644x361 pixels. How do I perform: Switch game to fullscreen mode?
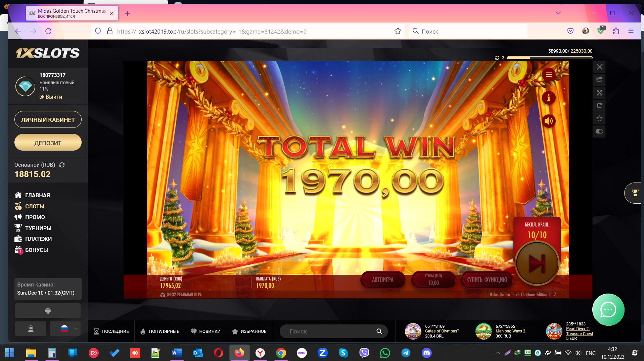pos(599,93)
